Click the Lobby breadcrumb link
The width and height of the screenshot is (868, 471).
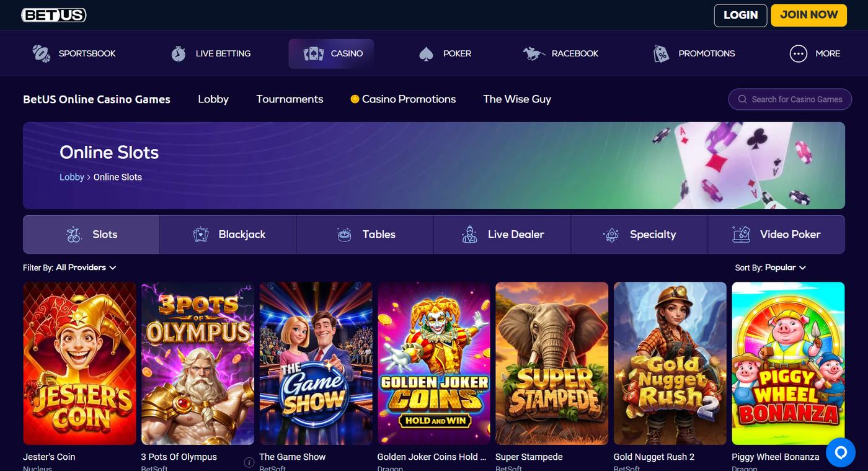[72, 177]
